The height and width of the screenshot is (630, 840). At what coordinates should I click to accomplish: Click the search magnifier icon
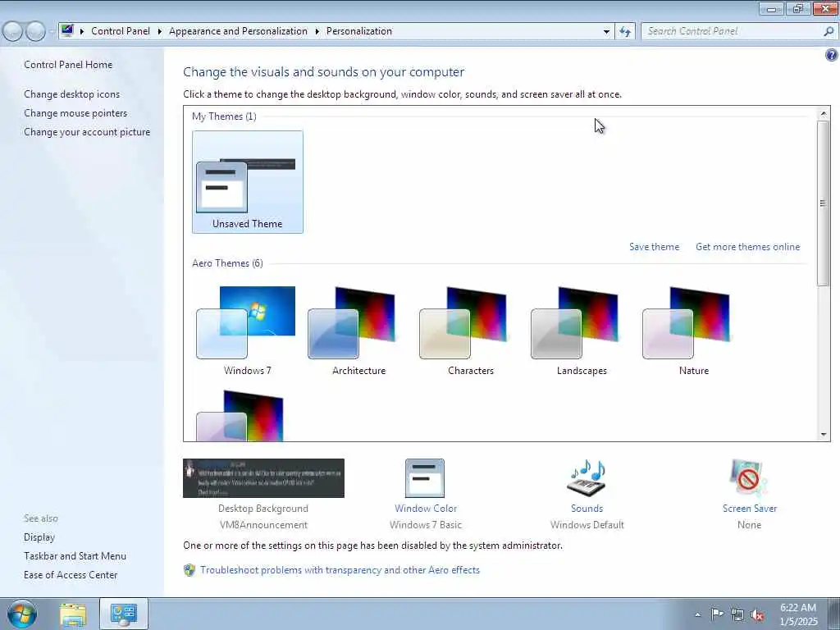(x=829, y=31)
